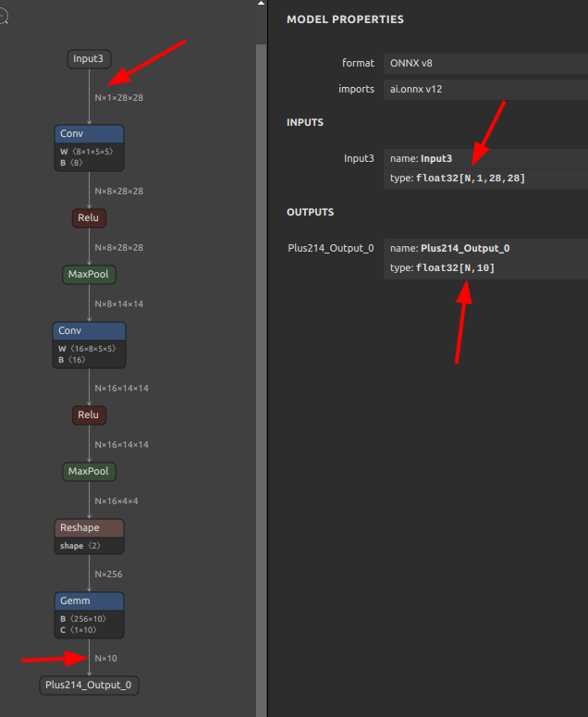The width and height of the screenshot is (588, 717).
Task: Select the Gemm node
Action: (x=89, y=615)
